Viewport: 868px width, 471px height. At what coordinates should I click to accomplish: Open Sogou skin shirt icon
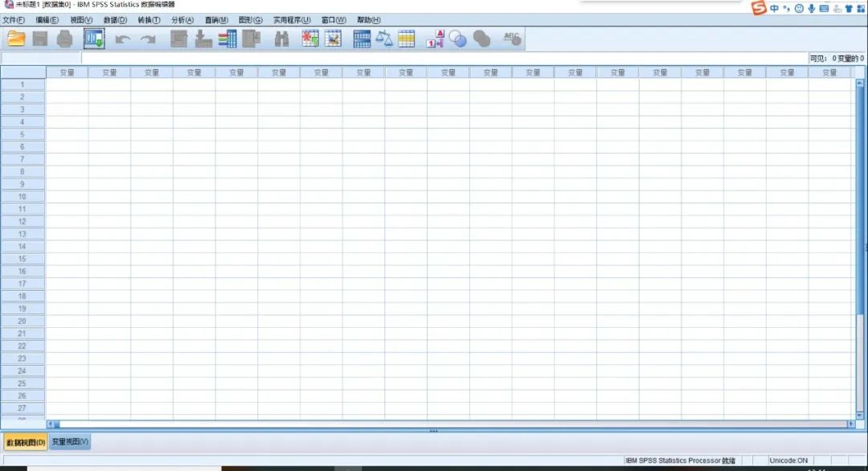[849, 8]
